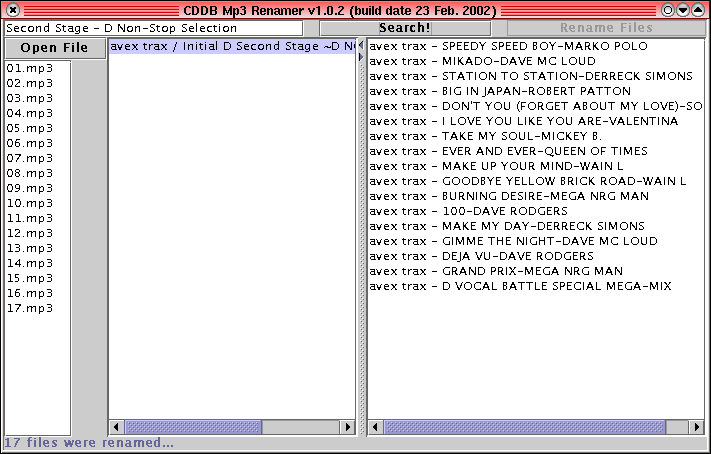
Task: Select track MAKE MY DAY-DERRECK SIMONS
Action: (536, 226)
